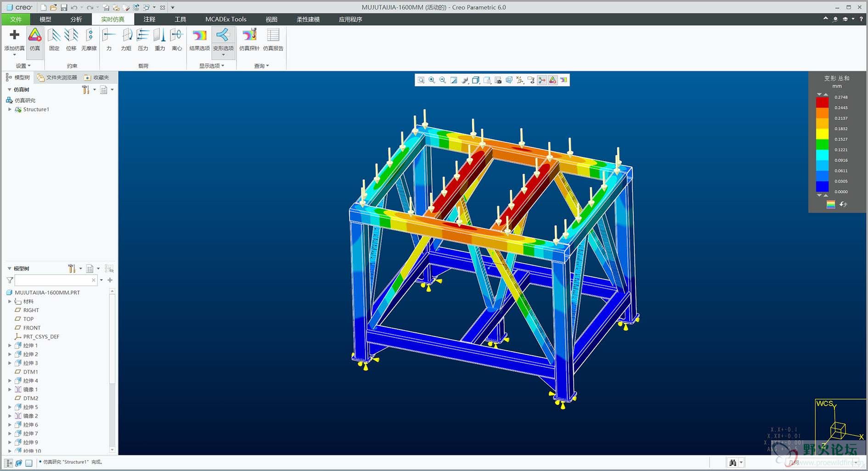Add a 压力 pressure load
Image resolution: width=868 pixels, height=471 pixels.
tap(143, 40)
